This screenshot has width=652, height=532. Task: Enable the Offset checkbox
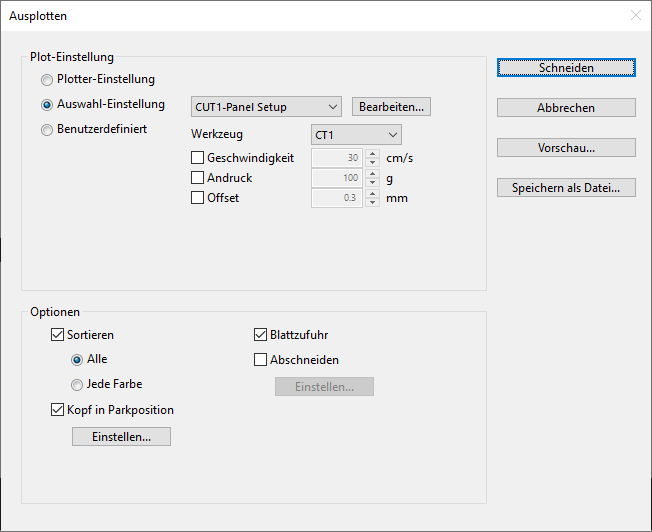click(197, 198)
